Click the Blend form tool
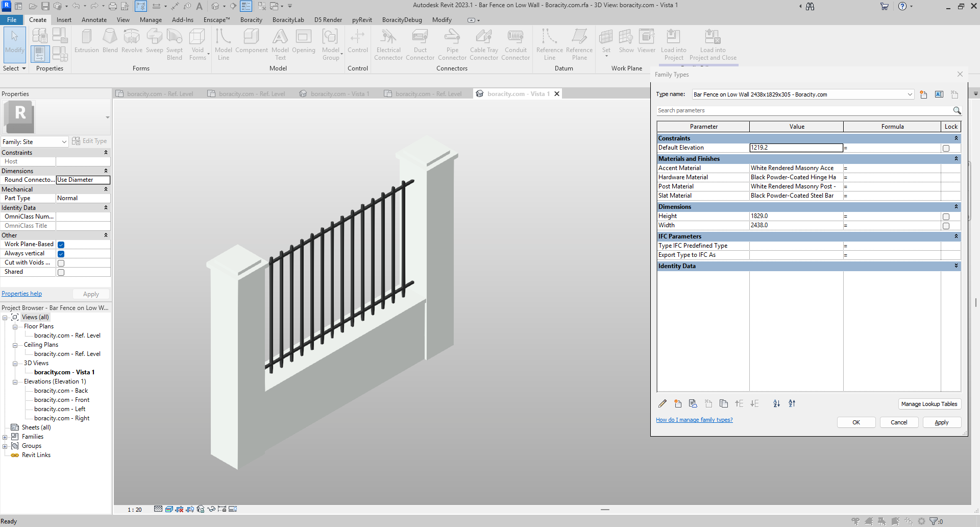Screen dimensions: 980x527 pyautogui.click(x=110, y=41)
